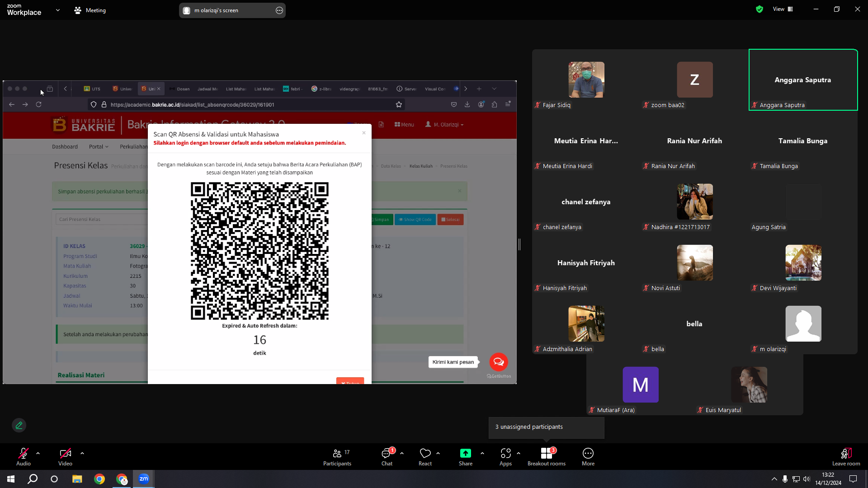Image resolution: width=868 pixels, height=488 pixels.
Task: Select Nadhira's participant photo tile
Action: click(695, 202)
